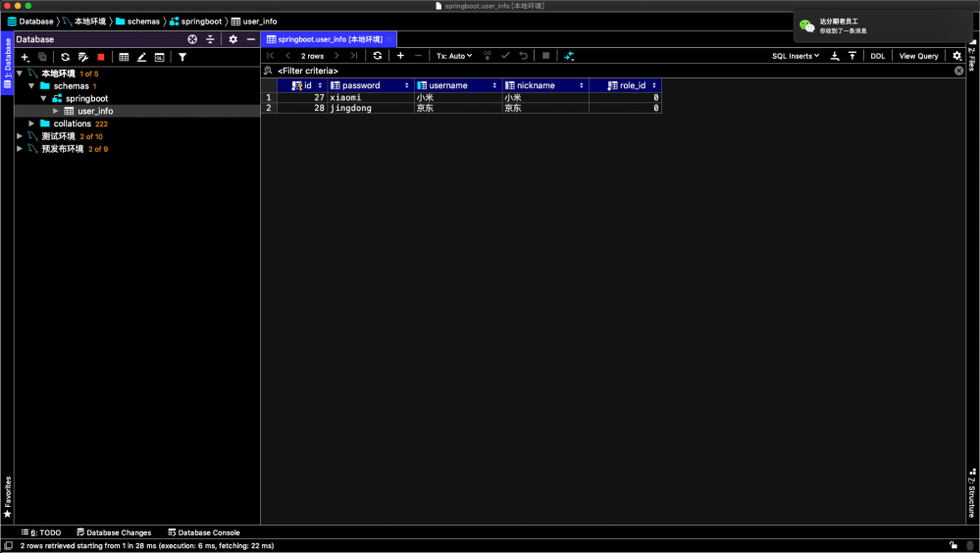This screenshot has height=553, width=980.
Task: Click the scroll from editor target icon
Action: point(192,39)
